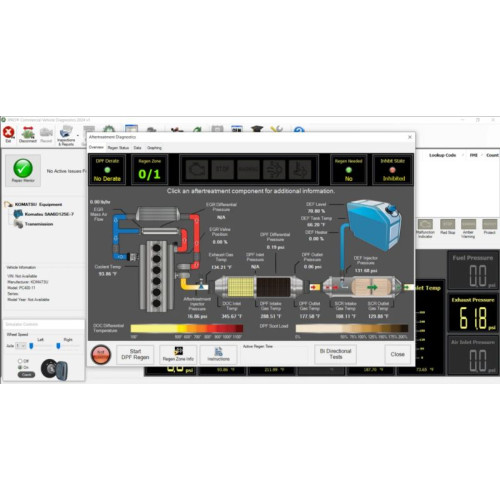Click the Regen Zone 0/1 display

149,170
